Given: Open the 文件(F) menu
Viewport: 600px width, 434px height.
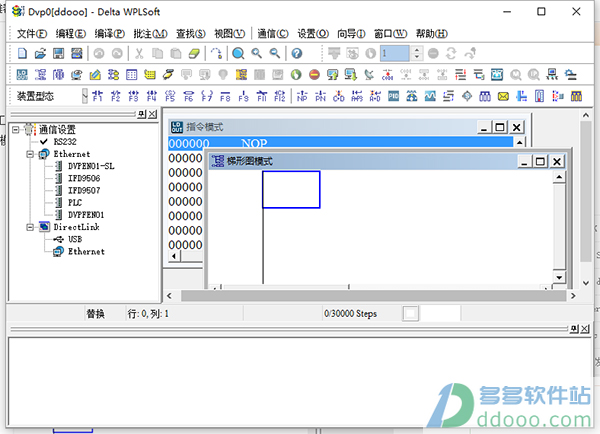Looking at the screenshot, I should tap(31, 34).
